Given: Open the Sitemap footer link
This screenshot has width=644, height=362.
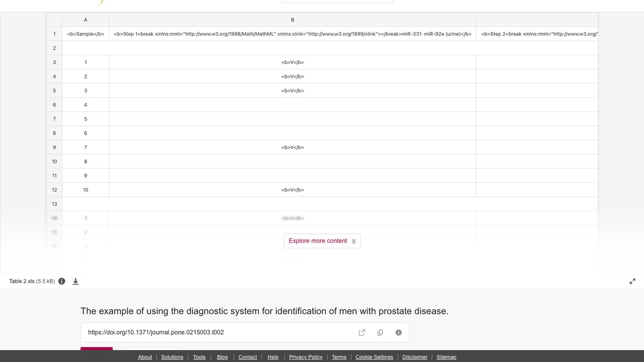Looking at the screenshot, I should (x=446, y=357).
